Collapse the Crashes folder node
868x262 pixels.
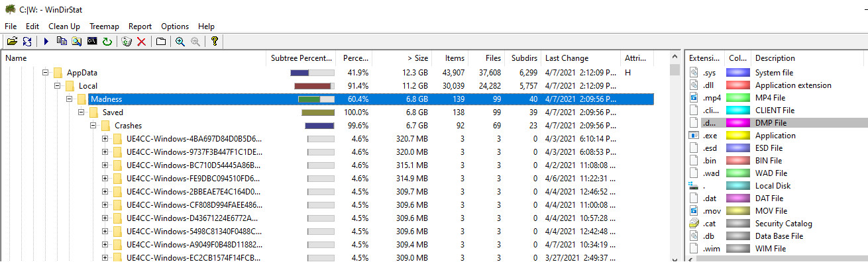[93, 126]
